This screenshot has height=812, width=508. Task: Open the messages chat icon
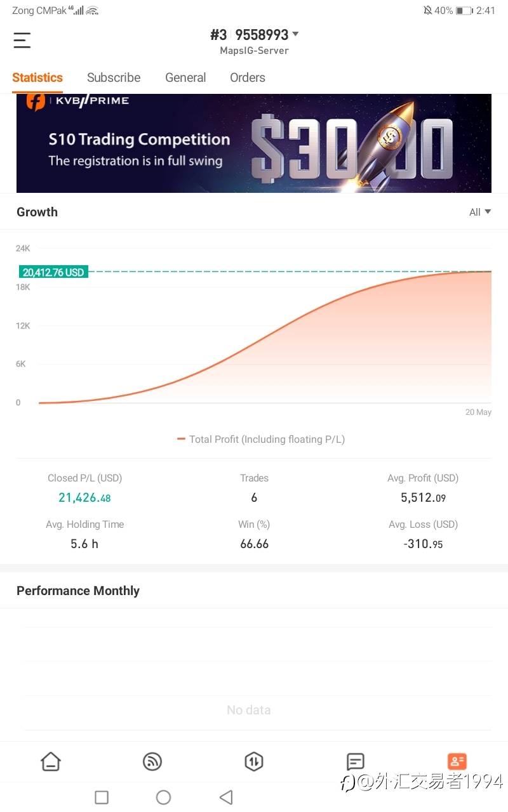coord(355,761)
